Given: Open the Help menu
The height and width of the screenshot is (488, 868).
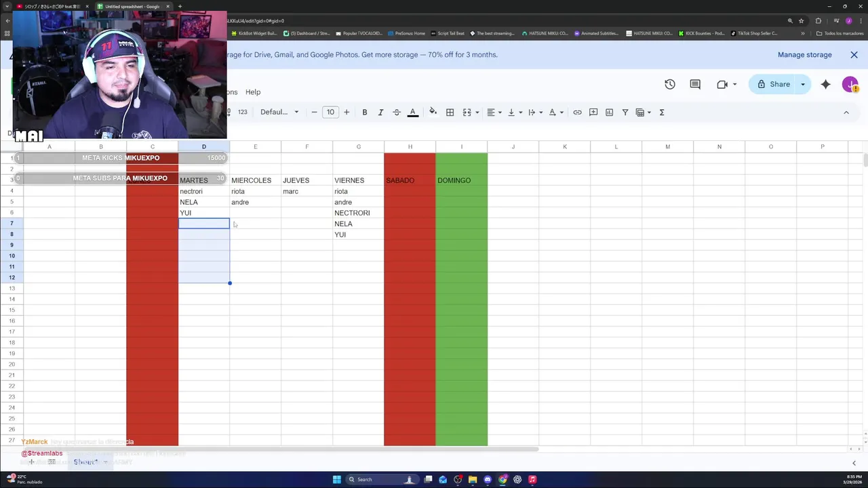Looking at the screenshot, I should point(253,92).
